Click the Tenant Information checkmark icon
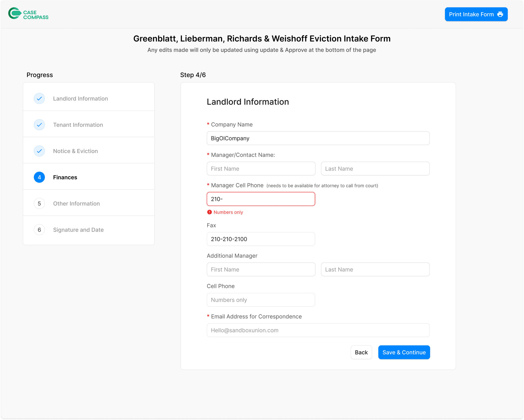The height and width of the screenshot is (420, 524). coord(39,125)
